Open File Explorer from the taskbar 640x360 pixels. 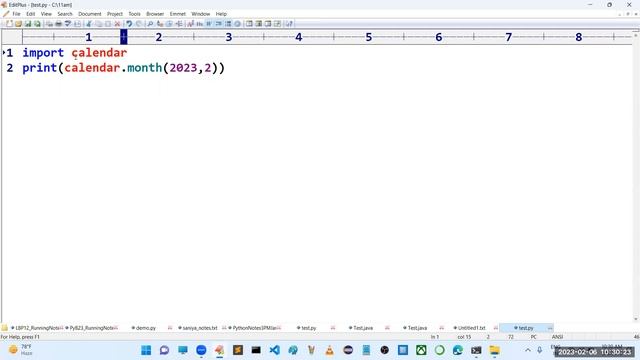coord(495,350)
